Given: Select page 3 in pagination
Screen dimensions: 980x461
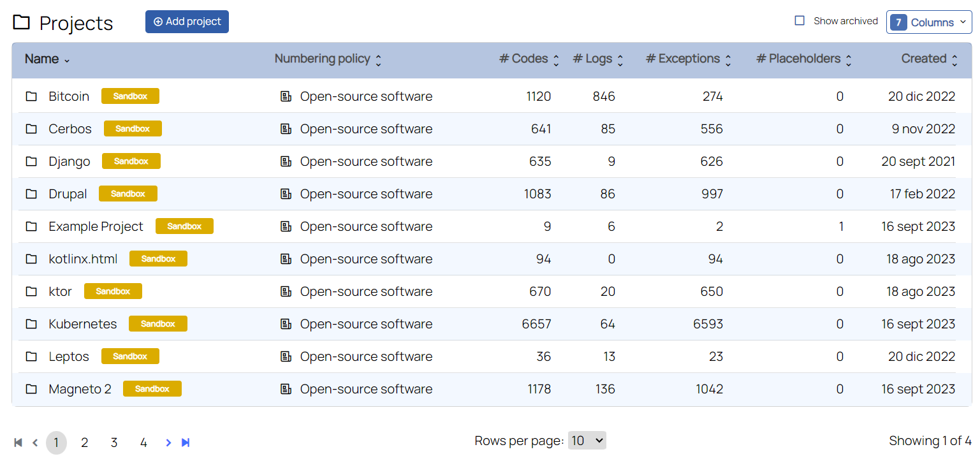Looking at the screenshot, I should click(x=114, y=443).
